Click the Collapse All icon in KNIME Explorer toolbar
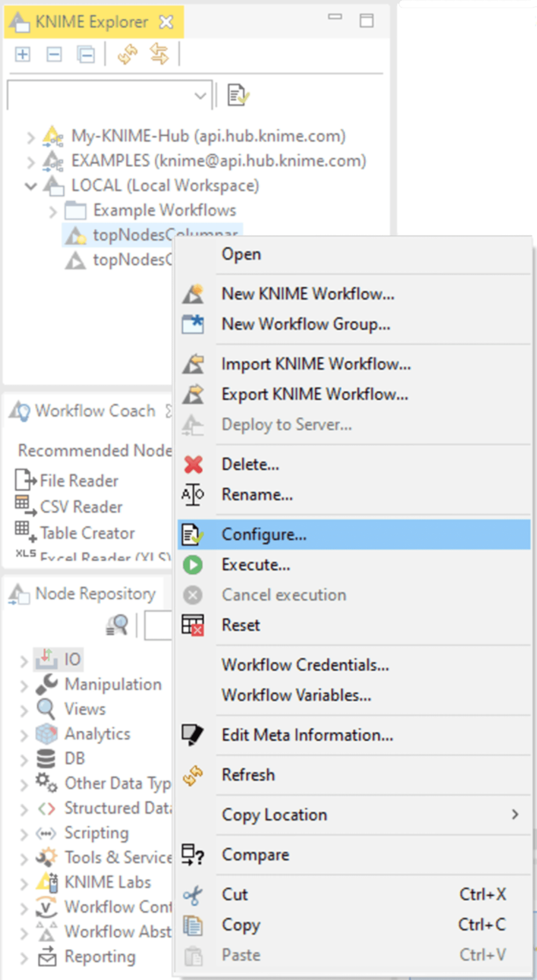This screenshot has width=537, height=980. coord(86,54)
